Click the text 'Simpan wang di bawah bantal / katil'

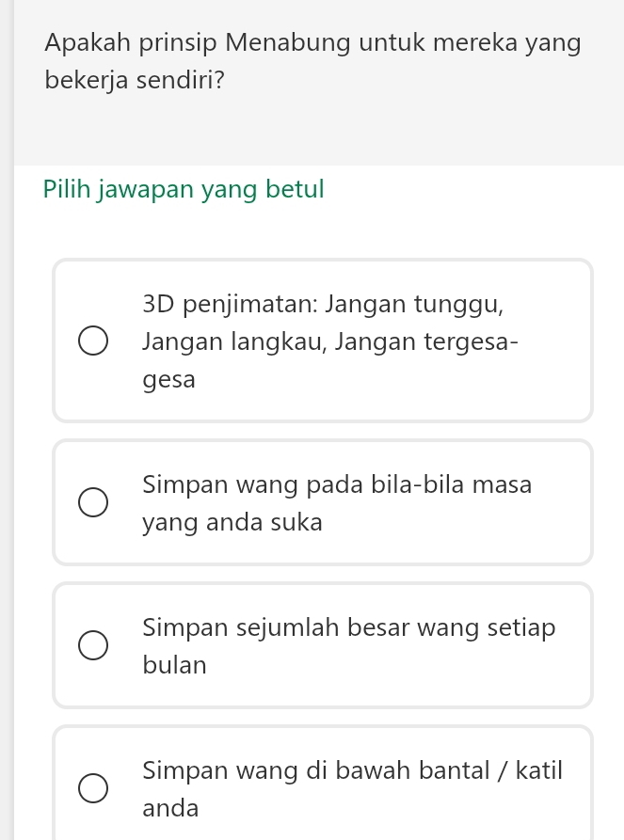[x=352, y=770]
